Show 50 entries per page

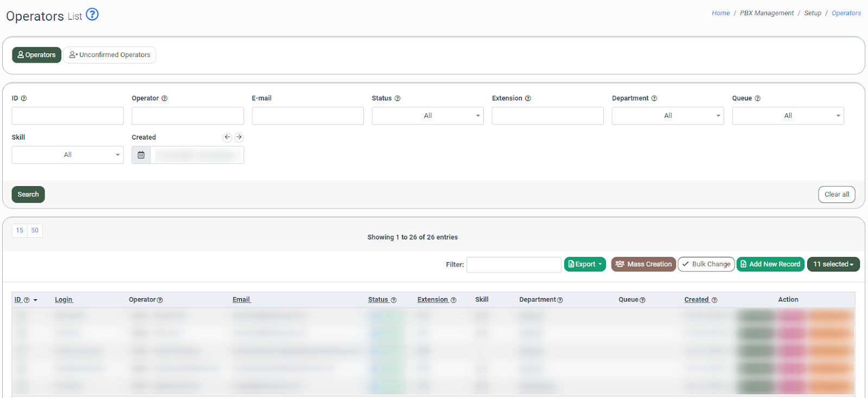[x=35, y=230]
